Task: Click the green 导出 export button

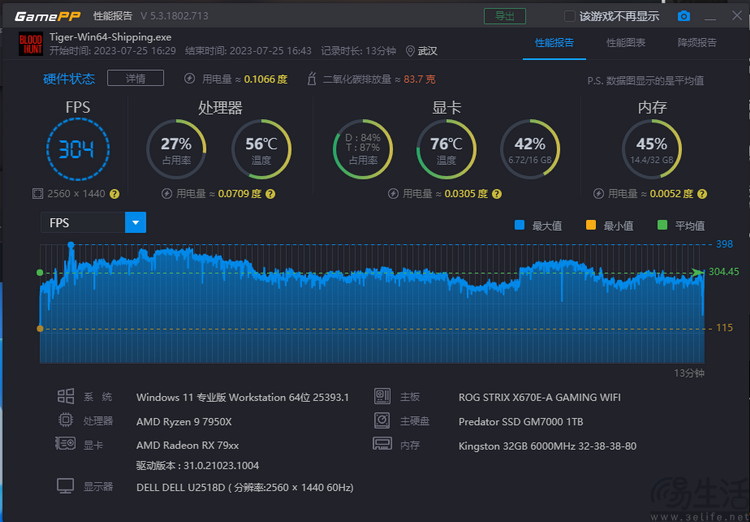Action: [505, 16]
